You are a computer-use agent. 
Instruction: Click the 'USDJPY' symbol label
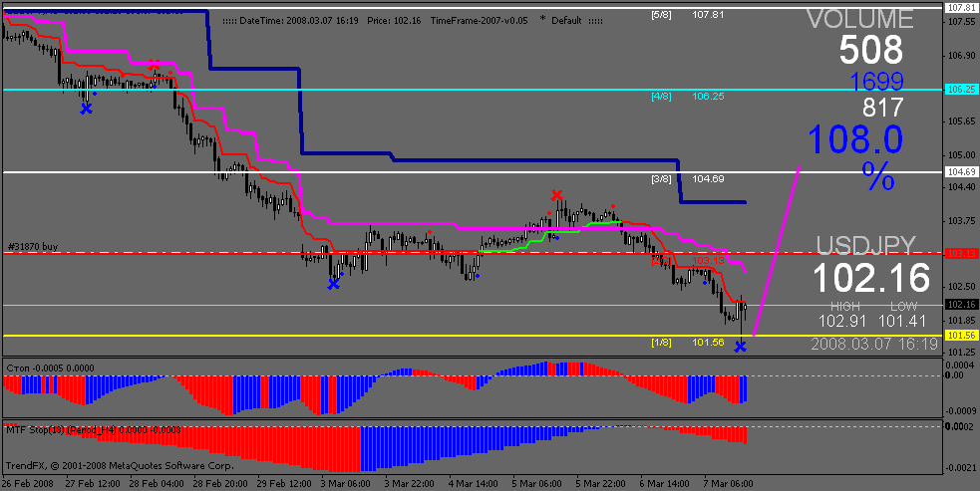point(866,245)
